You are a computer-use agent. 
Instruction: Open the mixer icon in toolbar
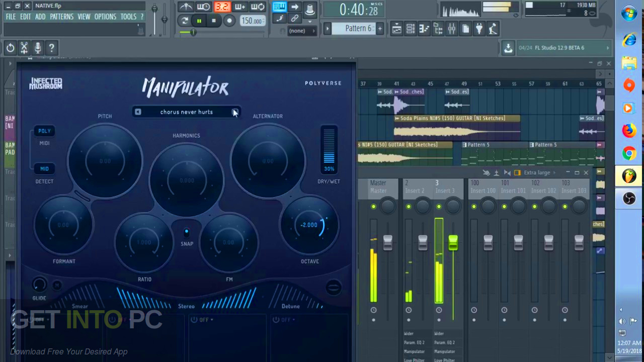(x=452, y=29)
